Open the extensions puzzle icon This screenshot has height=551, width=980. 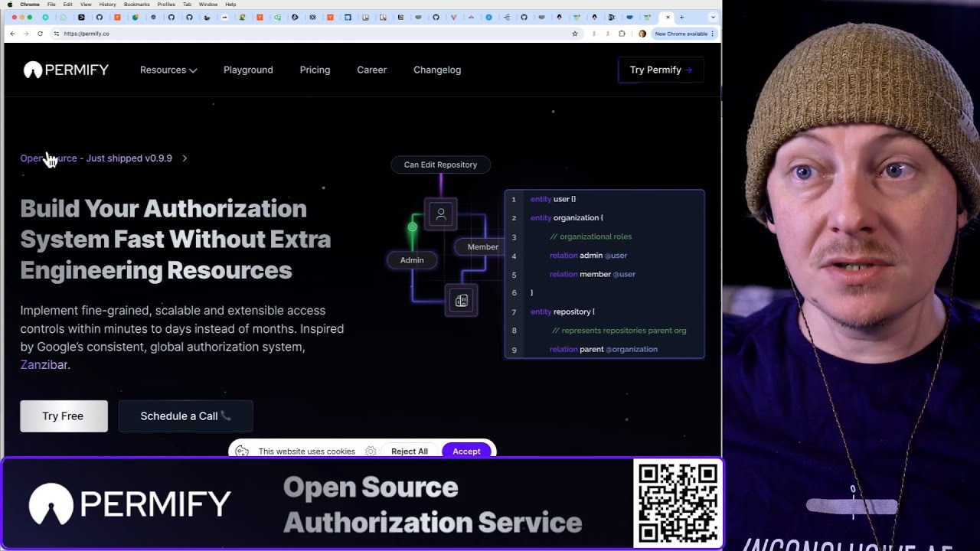click(x=622, y=34)
